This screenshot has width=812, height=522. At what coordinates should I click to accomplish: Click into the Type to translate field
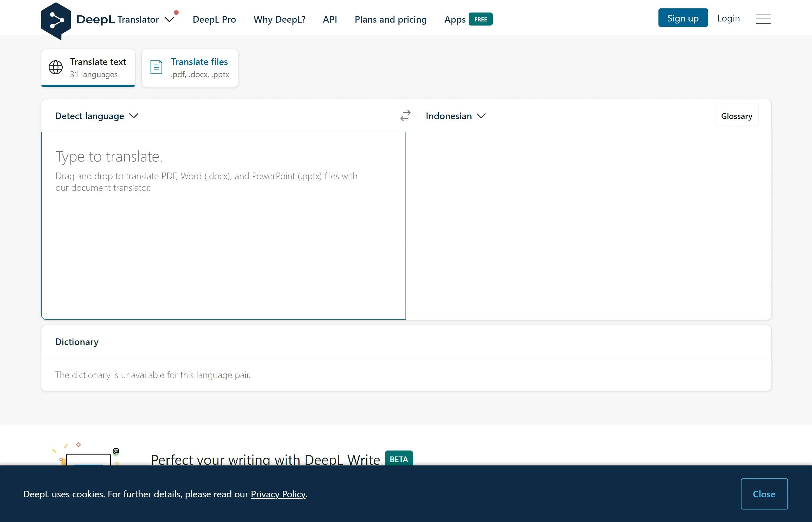pos(224,225)
